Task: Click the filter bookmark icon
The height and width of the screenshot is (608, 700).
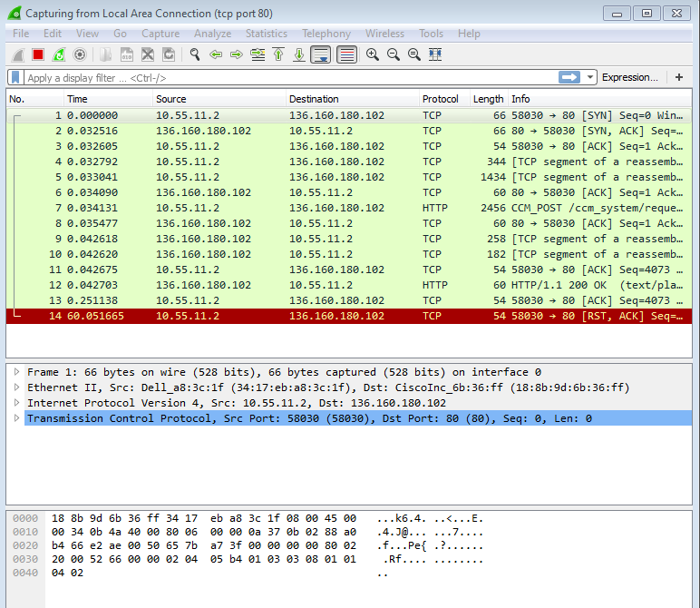Action: 15,78
